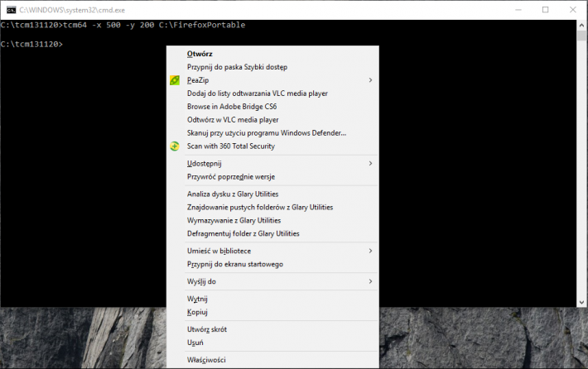Viewport: 588px width, 369px height.
Task: Expand the PeaZip submenu arrow
Action: (370, 80)
